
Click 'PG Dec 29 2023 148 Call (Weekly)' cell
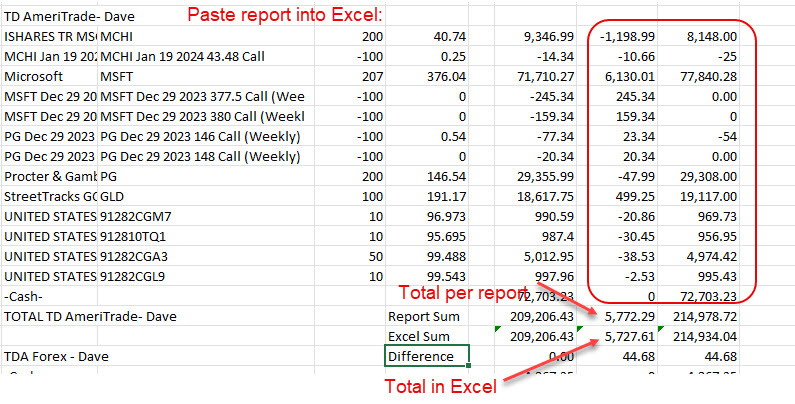coord(206,157)
